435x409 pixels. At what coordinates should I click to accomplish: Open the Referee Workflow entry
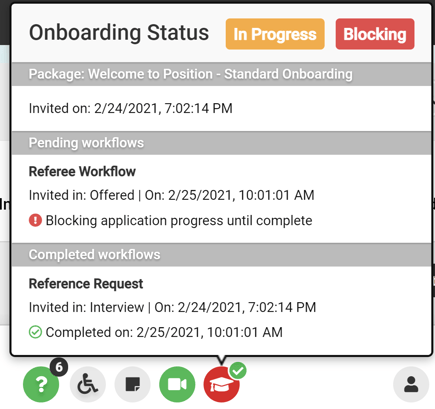click(82, 172)
